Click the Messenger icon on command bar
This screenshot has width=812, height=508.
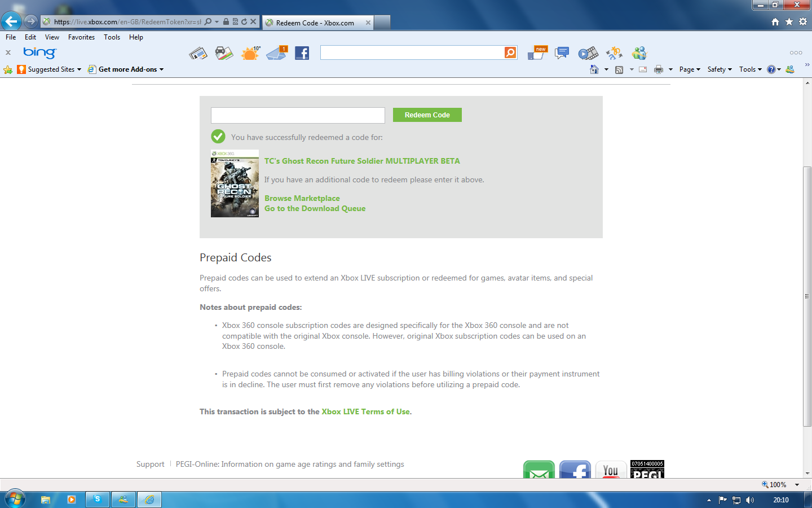click(790, 69)
